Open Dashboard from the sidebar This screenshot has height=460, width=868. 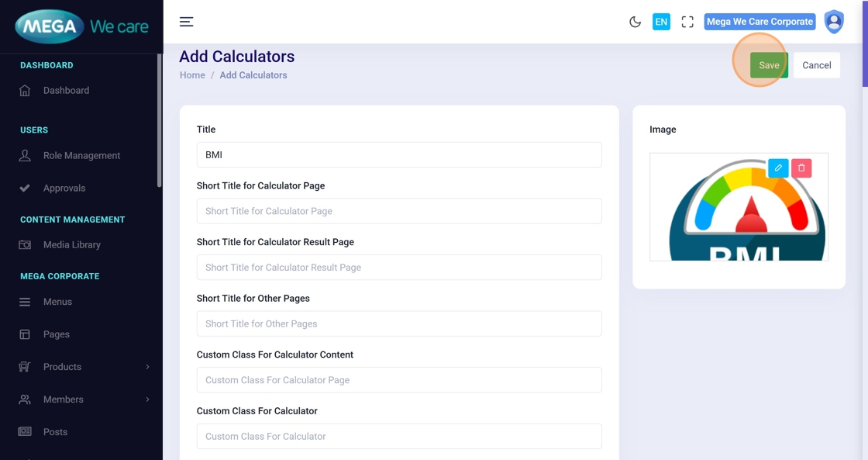66,91
